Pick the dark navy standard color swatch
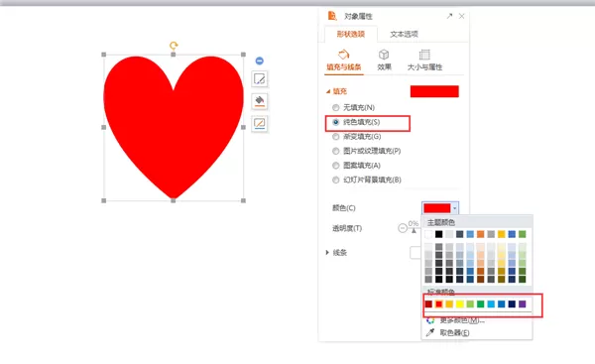Viewport: 595px width, 364px height. click(x=512, y=304)
